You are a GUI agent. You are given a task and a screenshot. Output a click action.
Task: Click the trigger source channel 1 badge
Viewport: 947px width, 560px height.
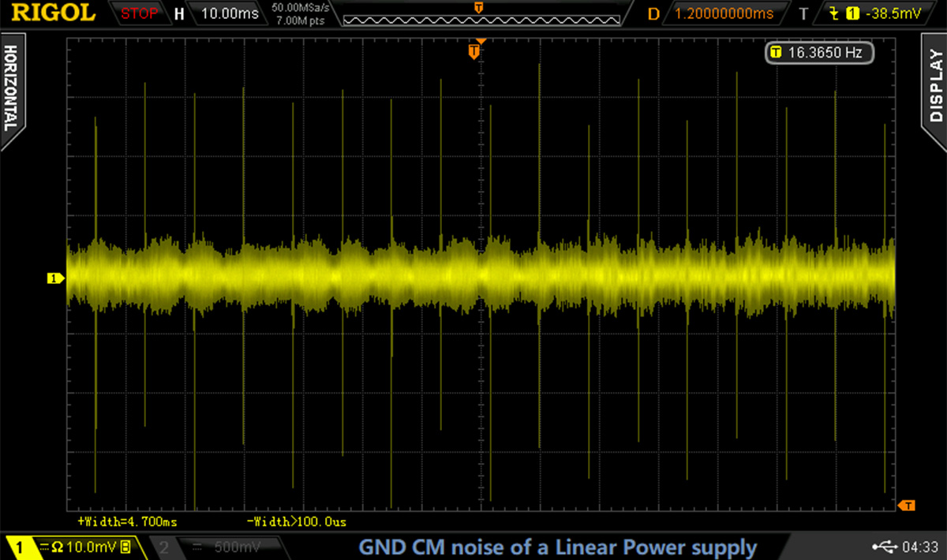pyautogui.click(x=852, y=13)
